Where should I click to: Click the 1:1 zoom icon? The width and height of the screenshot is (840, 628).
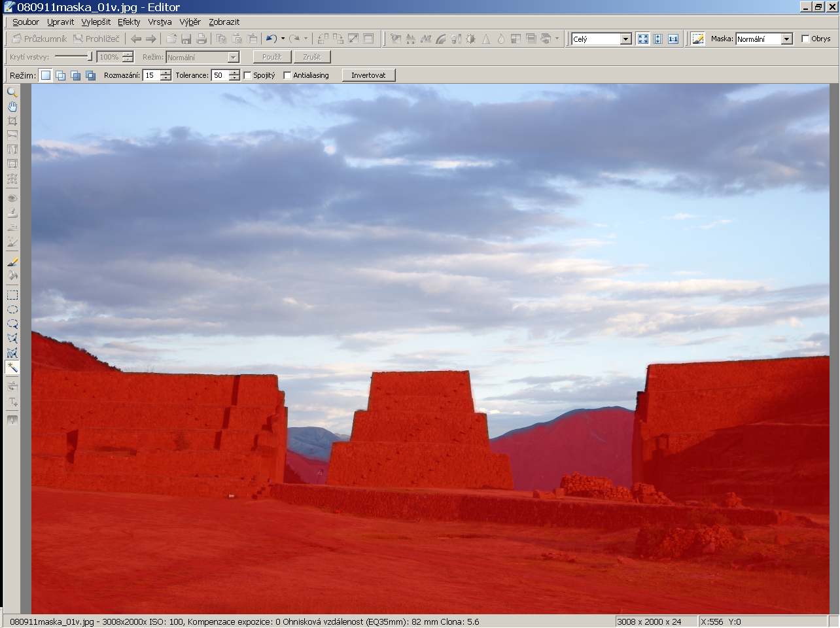673,39
